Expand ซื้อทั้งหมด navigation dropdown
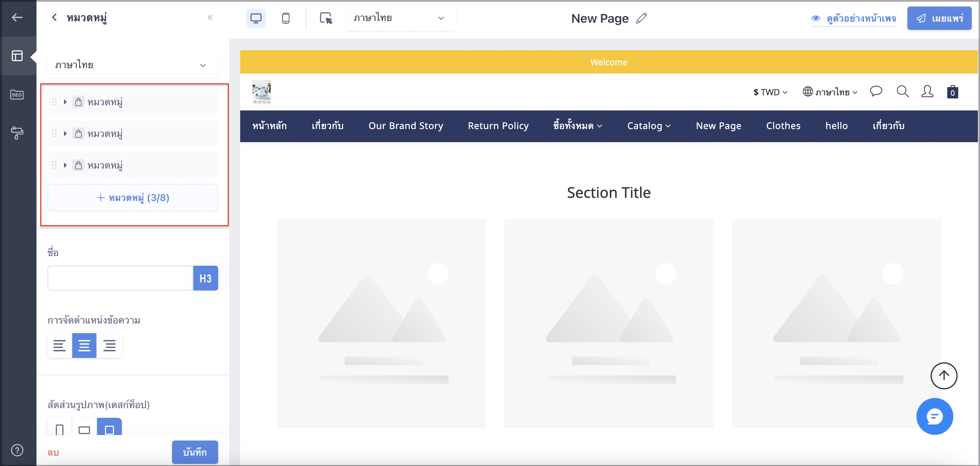The width and height of the screenshot is (980, 466). (577, 126)
